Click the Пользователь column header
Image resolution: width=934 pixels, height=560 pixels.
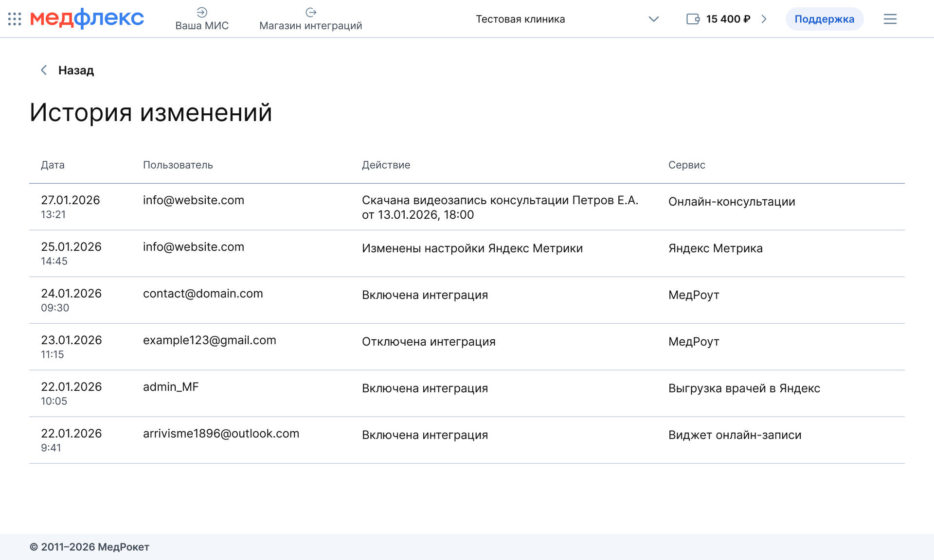178,165
